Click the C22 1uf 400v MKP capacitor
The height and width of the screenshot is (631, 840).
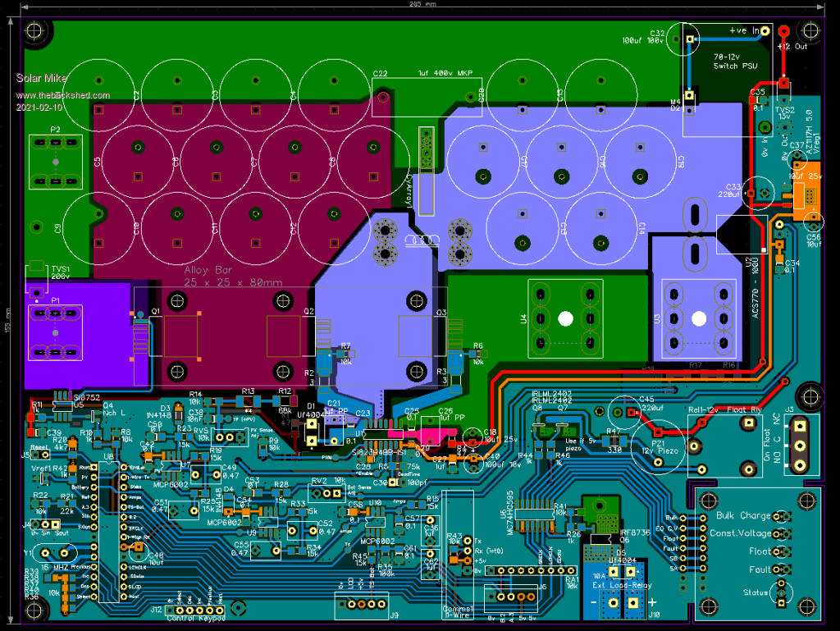[427, 98]
